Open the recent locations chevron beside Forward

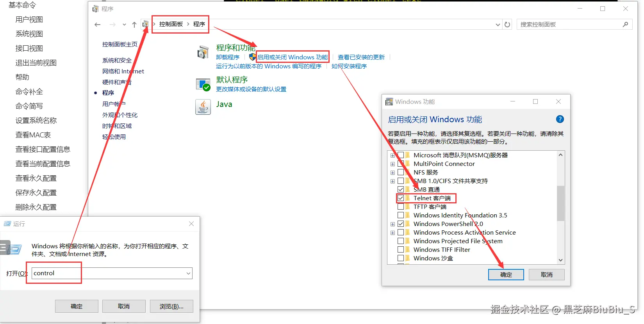pos(124,25)
